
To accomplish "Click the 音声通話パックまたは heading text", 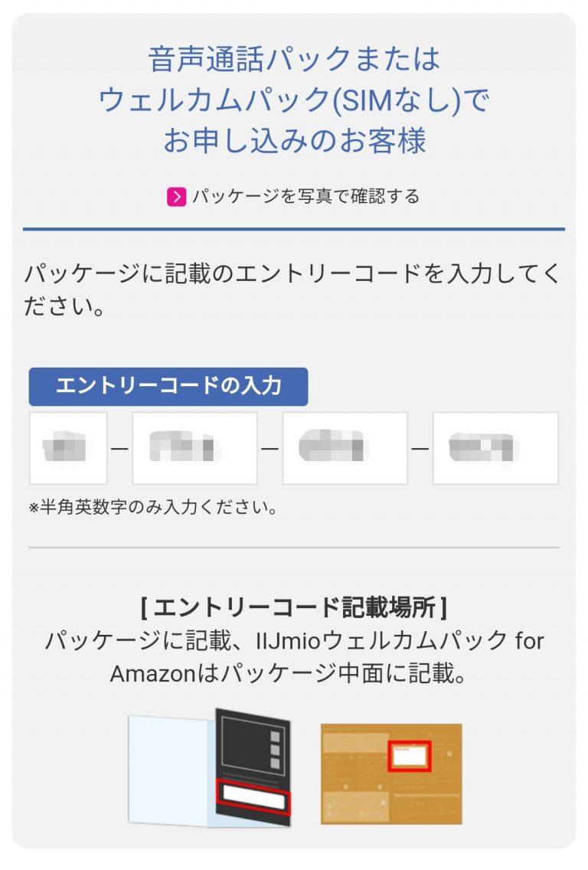I will pyautogui.click(x=294, y=59).
